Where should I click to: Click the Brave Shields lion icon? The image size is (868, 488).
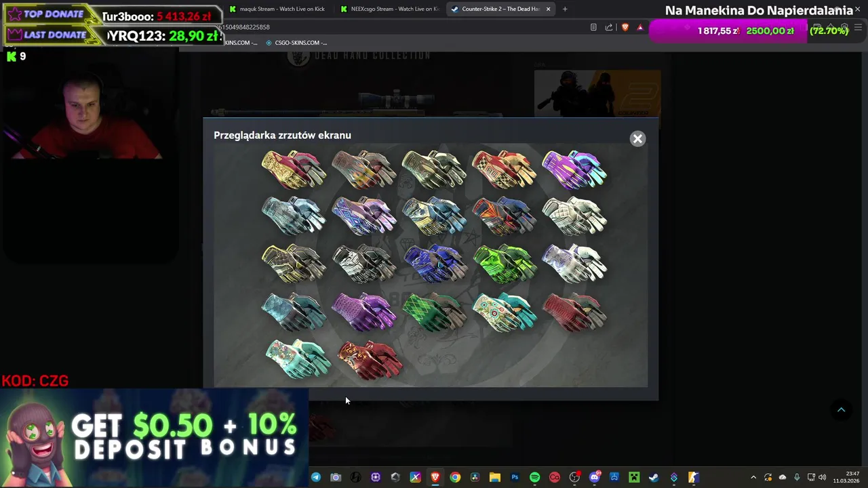coord(625,27)
